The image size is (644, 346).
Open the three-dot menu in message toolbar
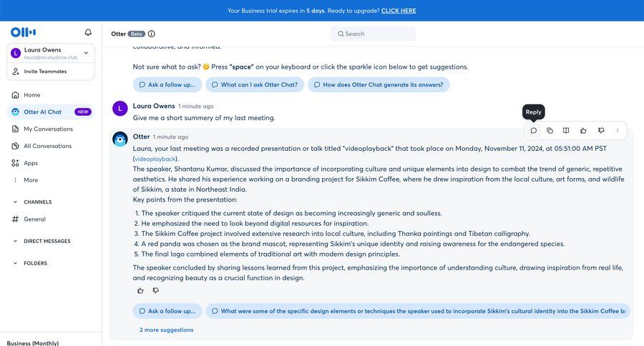pyautogui.click(x=618, y=131)
